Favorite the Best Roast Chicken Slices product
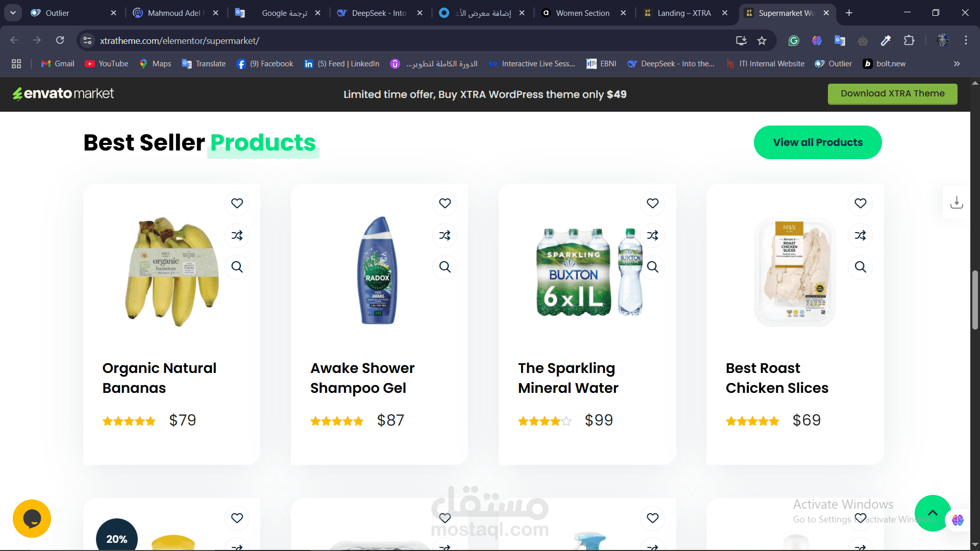The image size is (980, 551). coord(860,203)
